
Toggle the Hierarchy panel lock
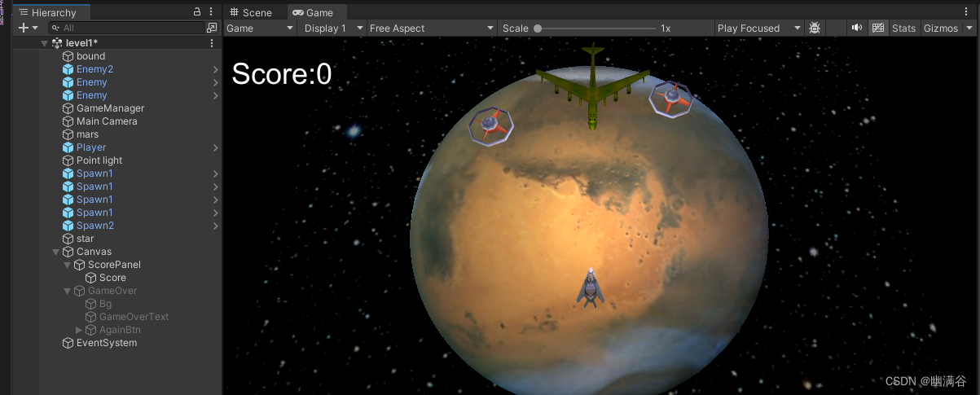point(196,12)
